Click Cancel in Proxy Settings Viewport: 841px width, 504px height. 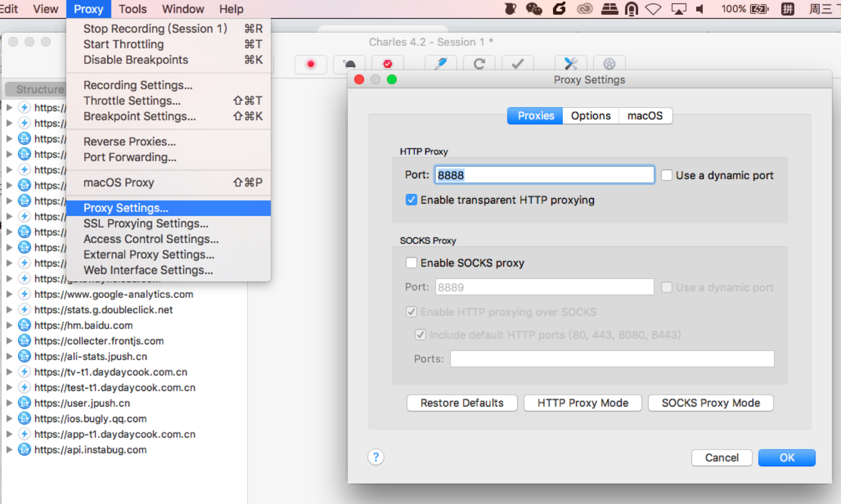click(x=722, y=458)
